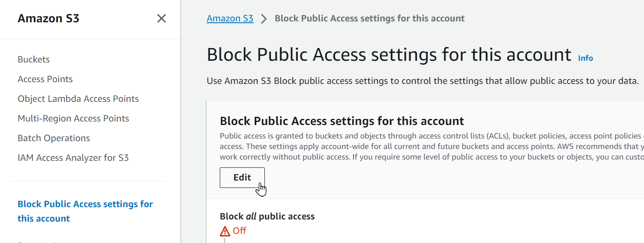
Task: Open Object Lambda Access Points
Action: [78, 99]
